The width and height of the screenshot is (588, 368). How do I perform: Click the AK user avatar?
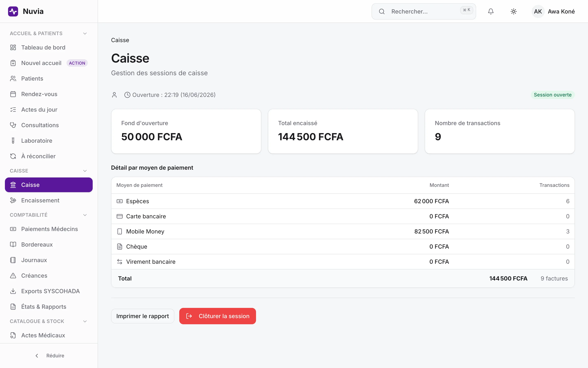538,11
